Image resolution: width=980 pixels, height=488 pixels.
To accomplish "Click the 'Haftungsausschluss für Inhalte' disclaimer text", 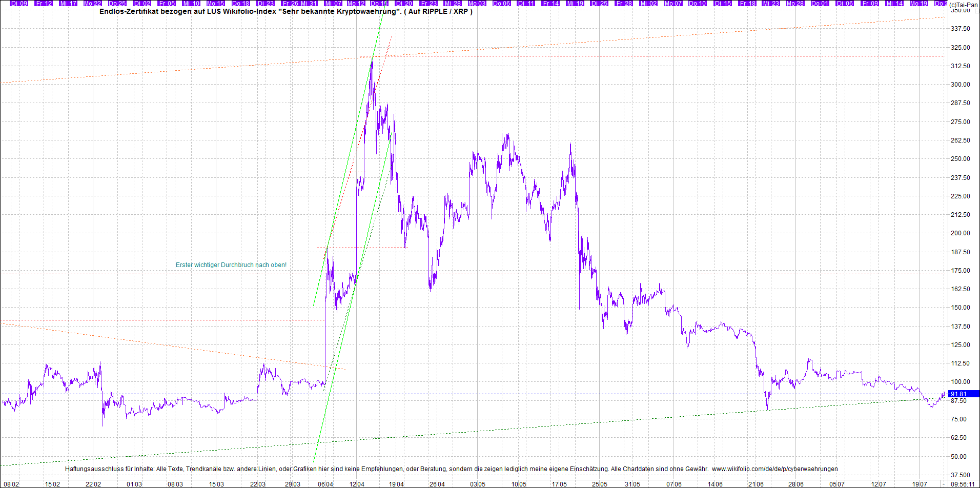I will click(x=110, y=469).
